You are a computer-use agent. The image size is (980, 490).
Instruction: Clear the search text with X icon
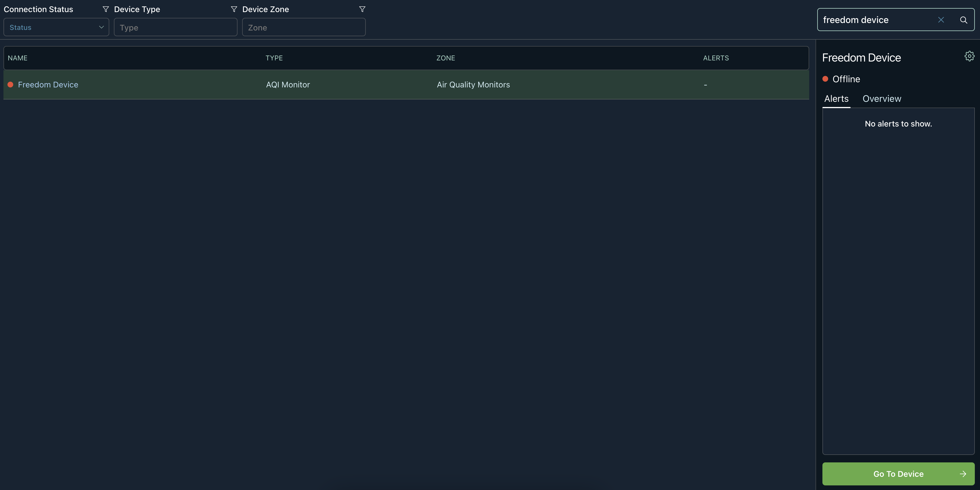(x=941, y=20)
